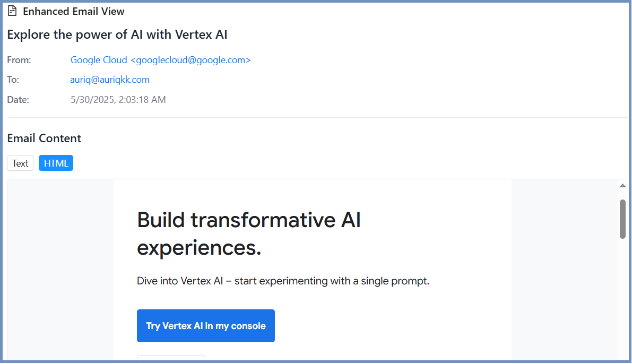Click the partially visible outlined button at bottom
This screenshot has width=632, height=364.
[x=171, y=359]
